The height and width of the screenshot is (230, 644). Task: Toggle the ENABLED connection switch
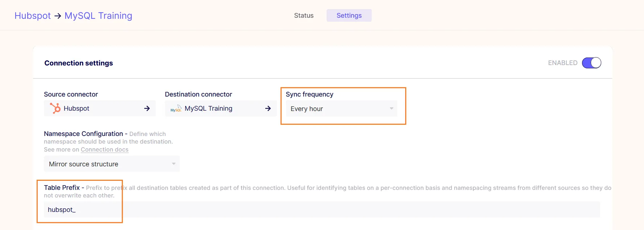[x=591, y=63]
